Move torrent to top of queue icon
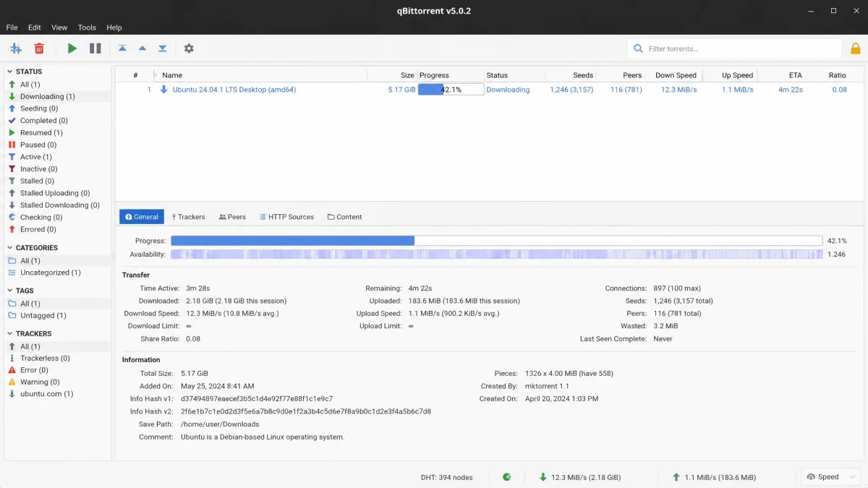The width and height of the screenshot is (868, 488). click(x=122, y=48)
